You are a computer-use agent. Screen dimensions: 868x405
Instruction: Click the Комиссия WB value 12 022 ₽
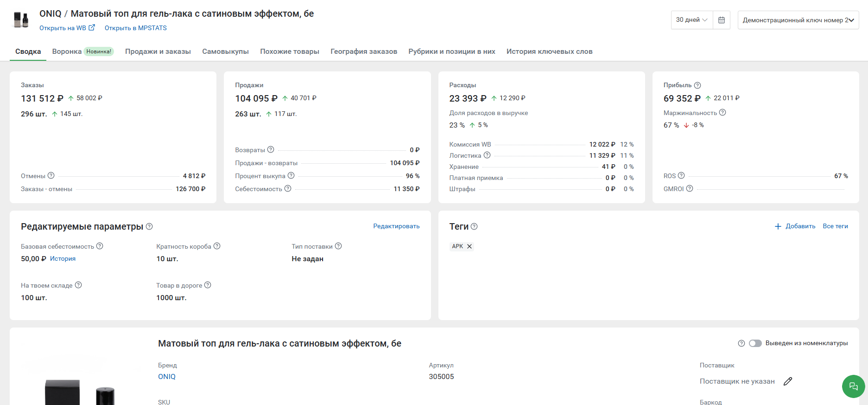(x=602, y=144)
